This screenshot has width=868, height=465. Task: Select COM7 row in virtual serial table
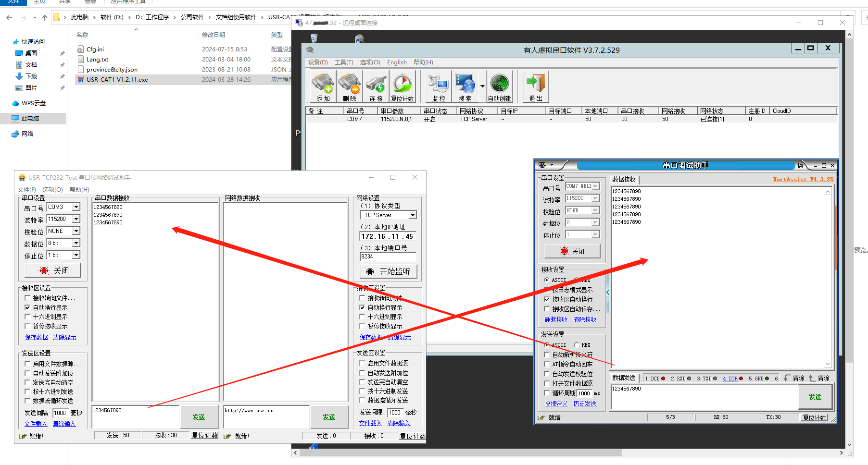(x=571, y=119)
